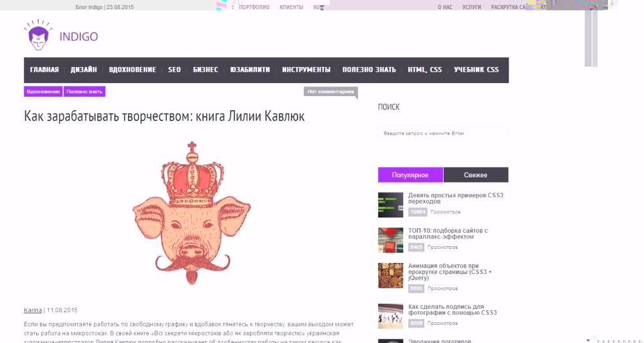
Task: Click the 10004 view count badge
Action: pyautogui.click(x=418, y=212)
